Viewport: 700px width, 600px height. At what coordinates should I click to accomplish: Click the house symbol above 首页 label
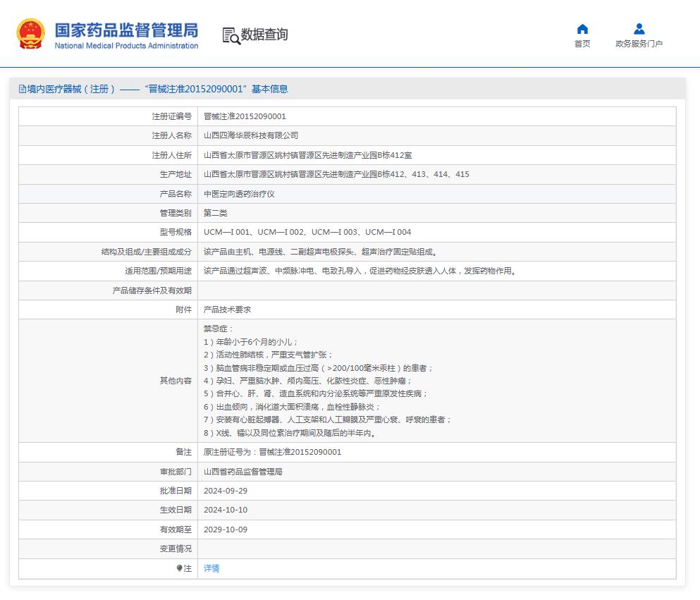[582, 28]
